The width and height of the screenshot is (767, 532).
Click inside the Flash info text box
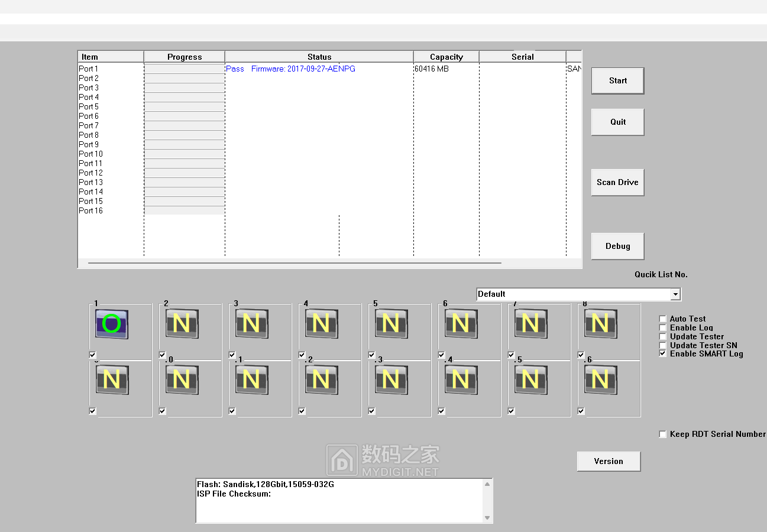(339, 501)
